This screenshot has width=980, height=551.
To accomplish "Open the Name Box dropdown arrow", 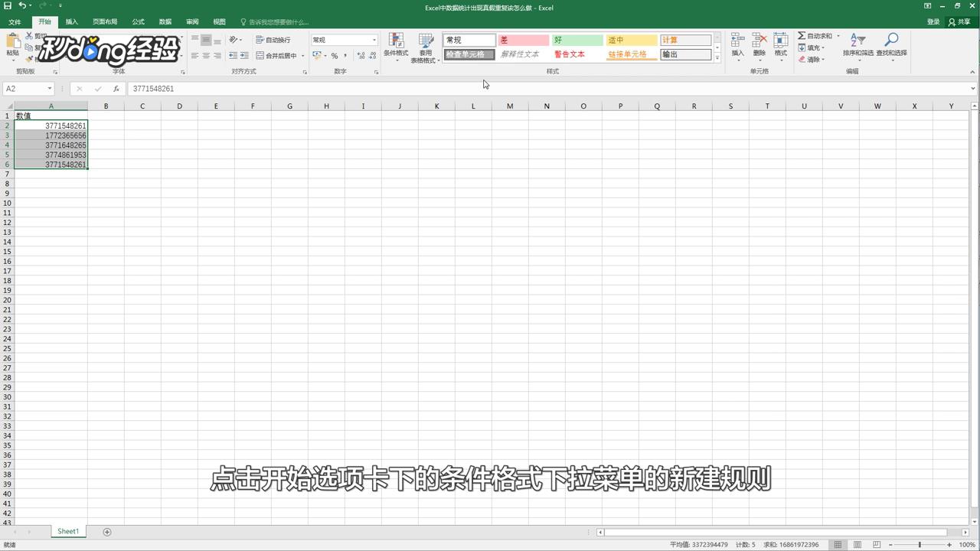I will [x=49, y=89].
